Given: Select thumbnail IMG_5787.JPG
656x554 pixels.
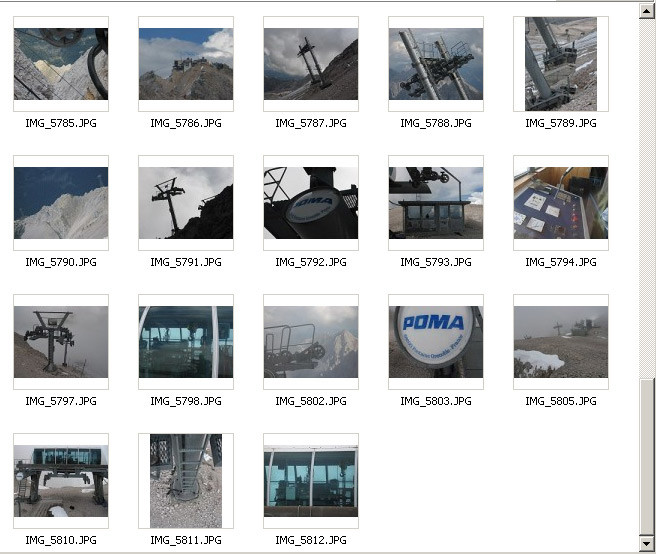Looking at the screenshot, I should coord(311,64).
